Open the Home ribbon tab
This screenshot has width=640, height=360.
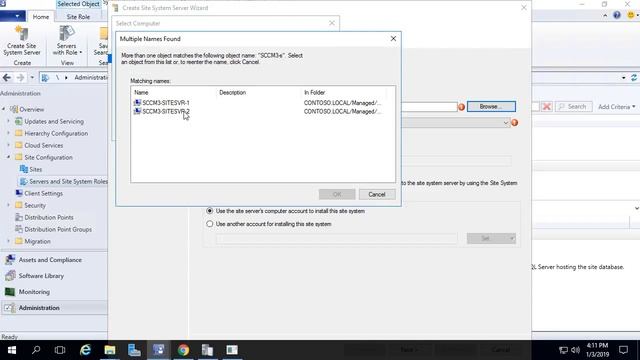tap(41, 17)
